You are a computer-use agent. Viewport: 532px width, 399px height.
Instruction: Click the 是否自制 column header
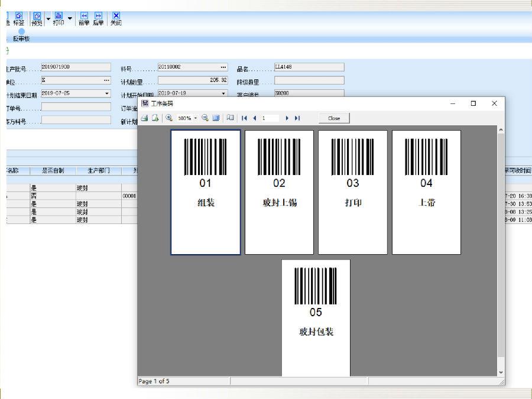tap(53, 170)
